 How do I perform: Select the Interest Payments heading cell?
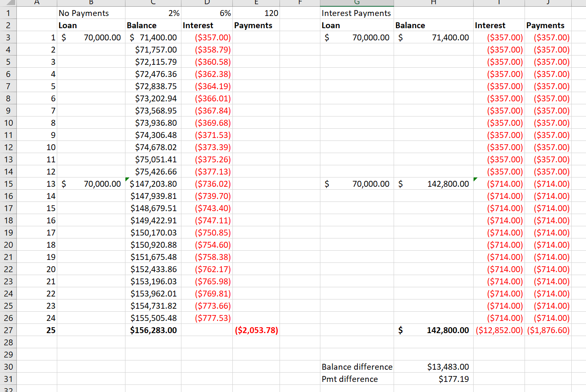coord(357,13)
